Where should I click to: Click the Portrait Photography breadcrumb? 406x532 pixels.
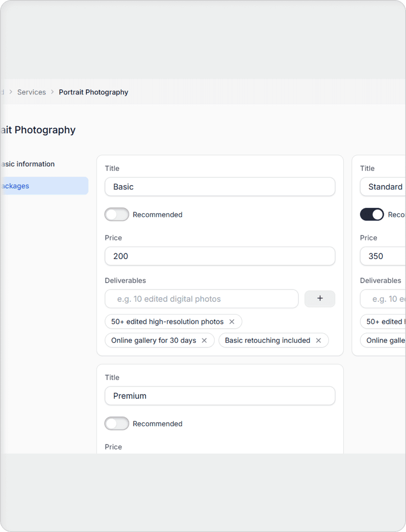[x=93, y=92]
